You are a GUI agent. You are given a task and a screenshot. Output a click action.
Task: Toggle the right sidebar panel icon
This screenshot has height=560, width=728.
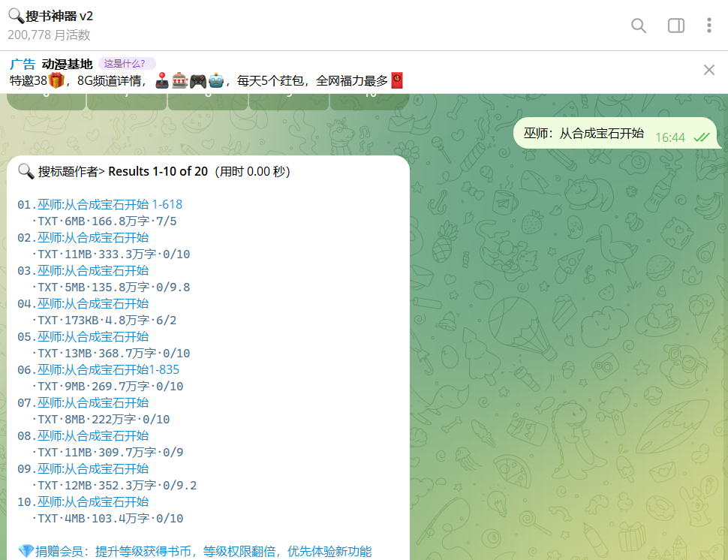pyautogui.click(x=675, y=25)
